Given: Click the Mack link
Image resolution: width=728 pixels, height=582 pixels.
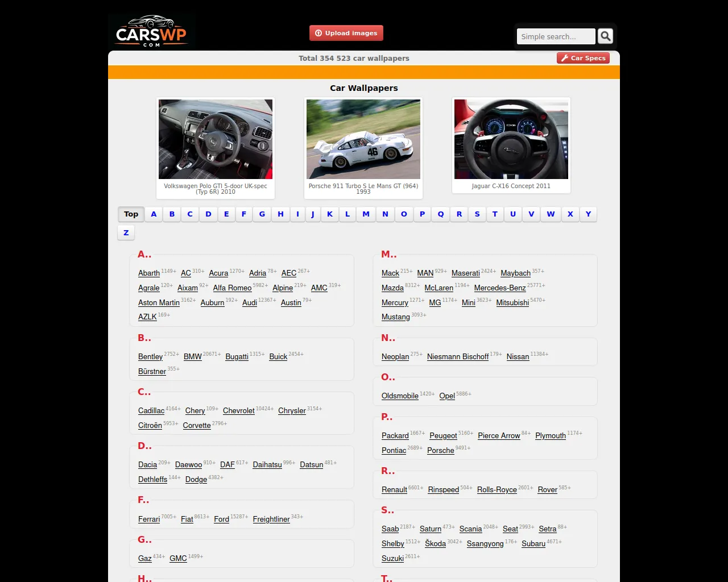Looking at the screenshot, I should pyautogui.click(x=390, y=273).
